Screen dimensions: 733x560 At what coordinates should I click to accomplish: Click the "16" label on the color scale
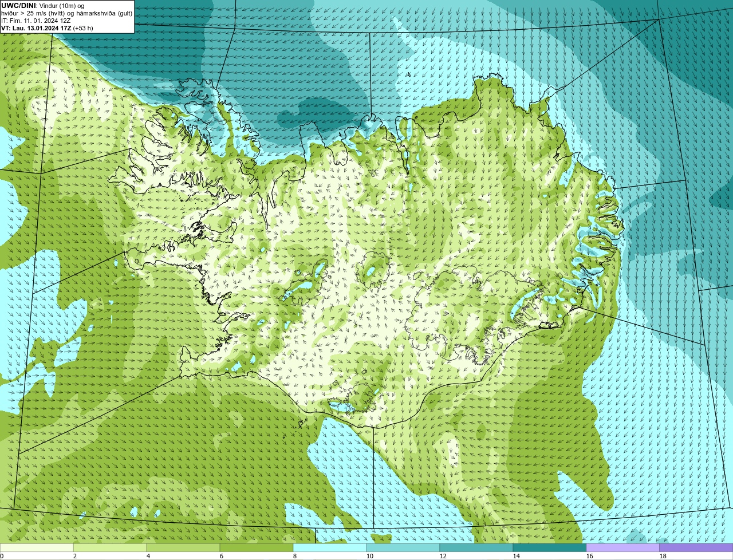590,556
